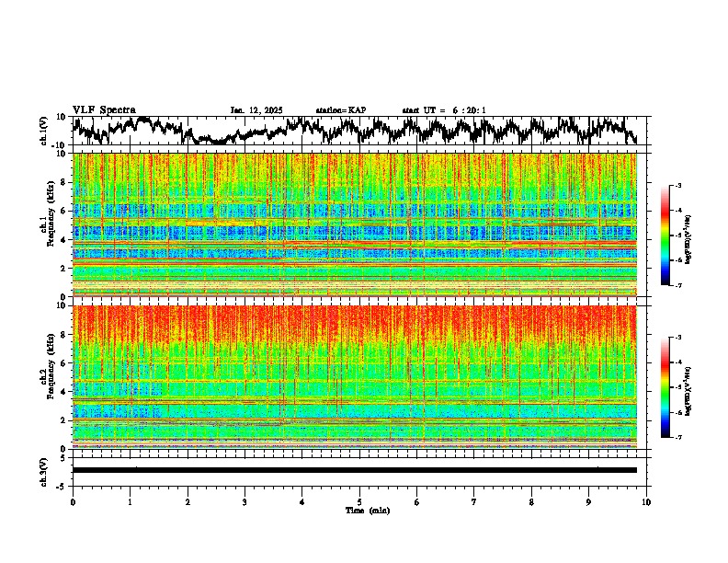Viewport: 728px width, 563px height.
Task: Click the "Jan. 12, 2025" date label
Action: (256, 110)
